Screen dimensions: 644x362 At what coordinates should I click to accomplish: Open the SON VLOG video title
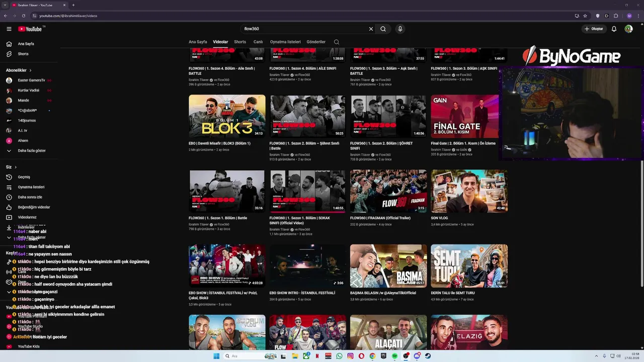tap(439, 218)
